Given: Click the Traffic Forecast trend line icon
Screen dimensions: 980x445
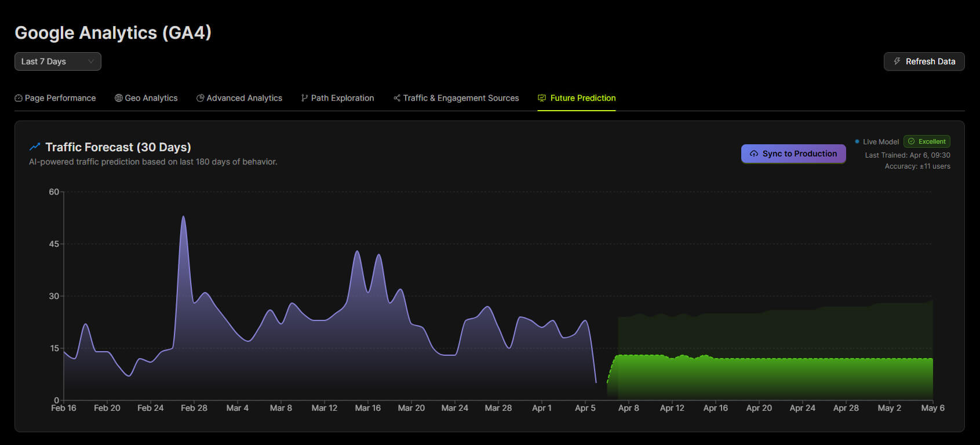Looking at the screenshot, I should pyautogui.click(x=35, y=147).
